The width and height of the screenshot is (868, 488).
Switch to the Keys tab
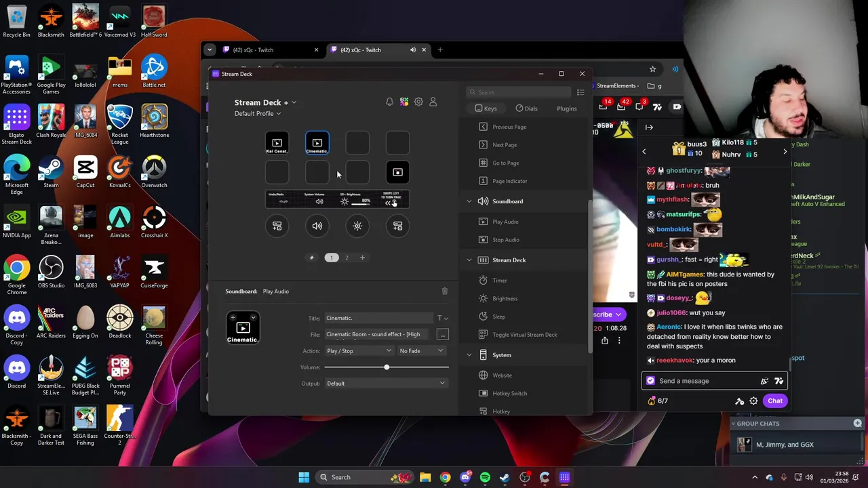click(486, 108)
